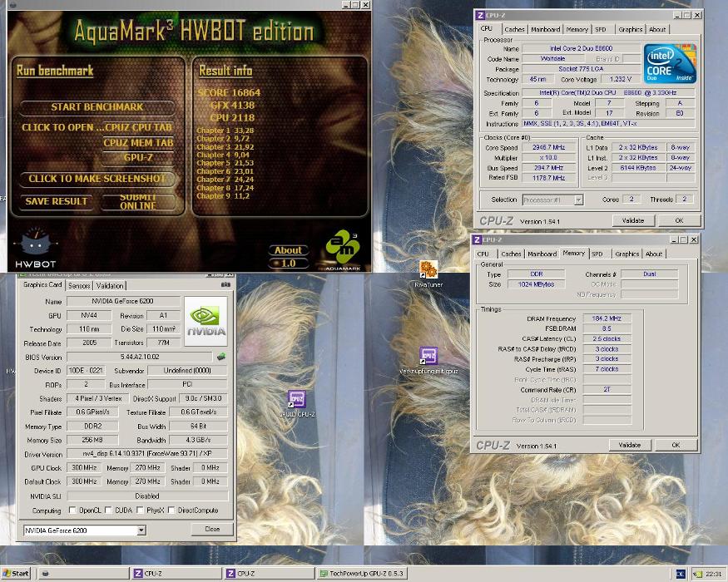Image resolution: width=728 pixels, height=582 pixels.
Task: Click the CPUZ CPU TAB button
Action: [x=138, y=127]
